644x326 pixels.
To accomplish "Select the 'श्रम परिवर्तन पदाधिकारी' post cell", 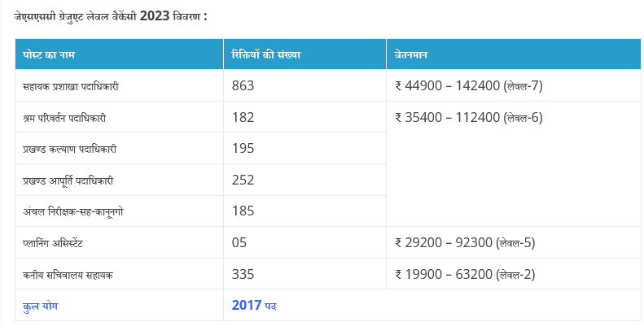I will coord(65,118).
